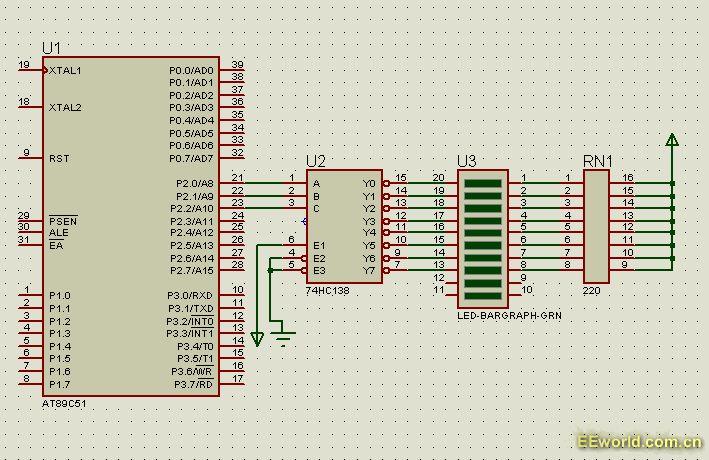Click input C label on U2
This screenshot has width=709, height=460.
(317, 209)
